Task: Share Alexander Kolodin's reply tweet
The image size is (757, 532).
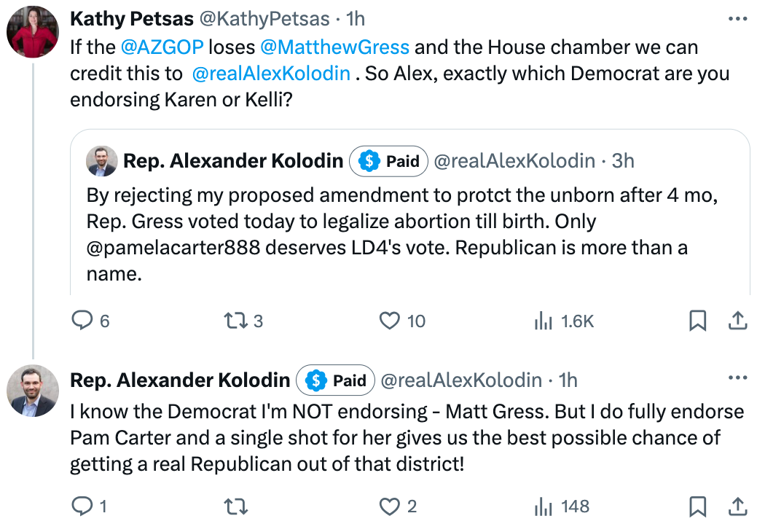Action: pyautogui.click(x=737, y=506)
